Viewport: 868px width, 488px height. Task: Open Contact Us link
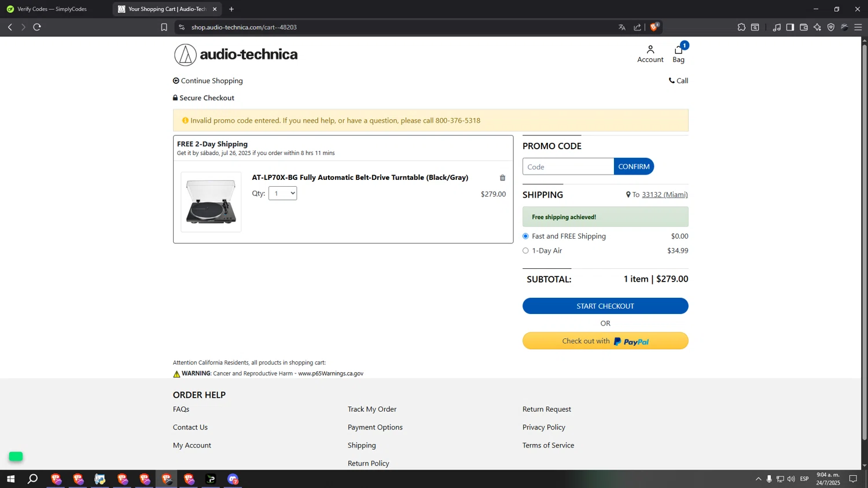190,427
